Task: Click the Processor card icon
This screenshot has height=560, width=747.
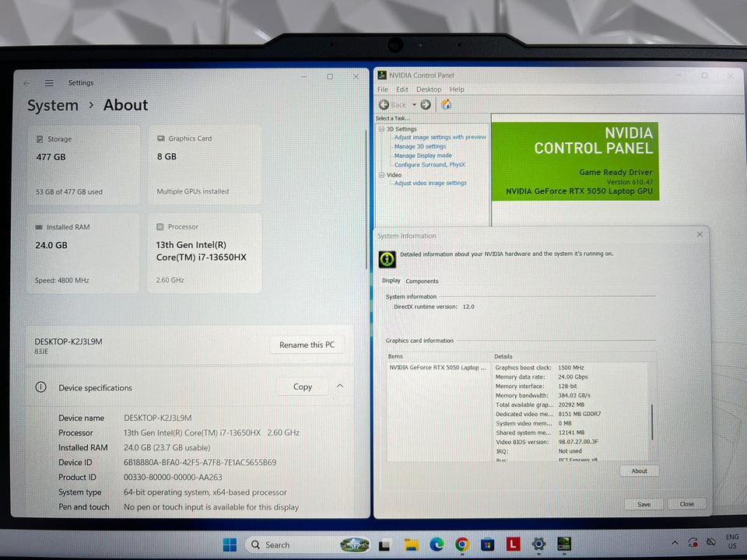Action: [160, 226]
